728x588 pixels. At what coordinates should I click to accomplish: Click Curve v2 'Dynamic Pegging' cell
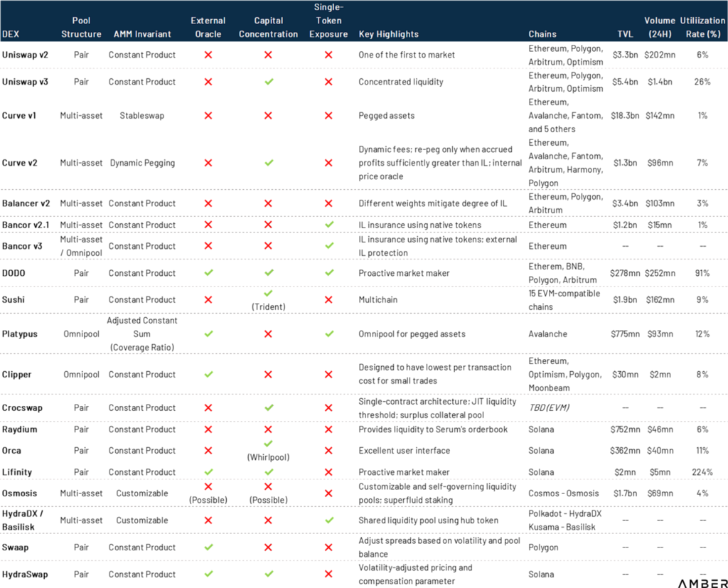pos(142,163)
